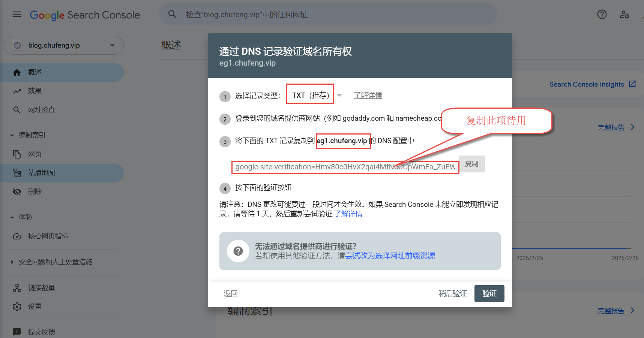The height and width of the screenshot is (338, 644).
Task: Click the 2025/2/25 date label on chart
Action: tap(530, 258)
